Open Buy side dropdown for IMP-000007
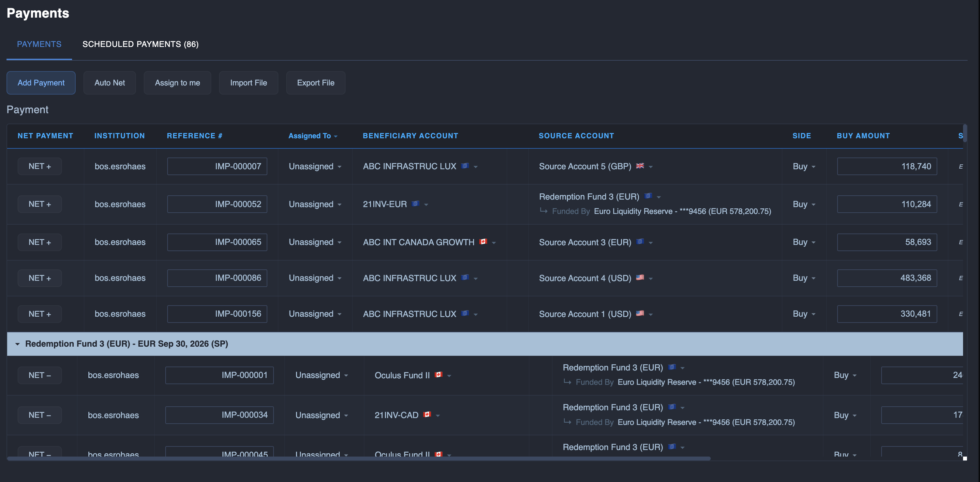Screen dimensions: 980x482 pyautogui.click(x=804, y=166)
